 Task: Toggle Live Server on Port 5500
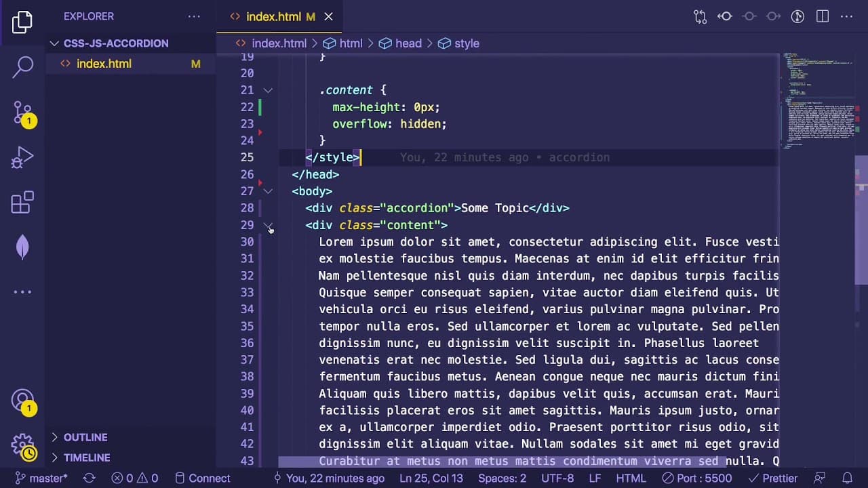(x=698, y=478)
